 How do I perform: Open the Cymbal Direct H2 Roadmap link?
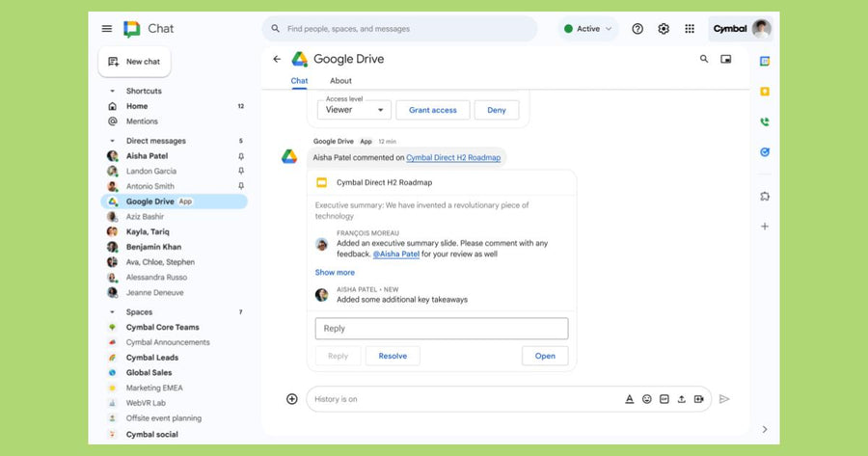pos(453,158)
